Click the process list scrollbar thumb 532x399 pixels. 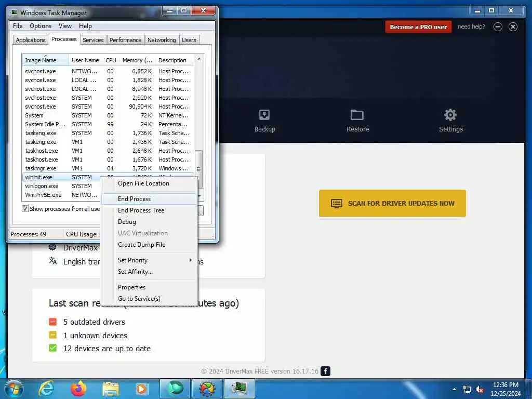pyautogui.click(x=199, y=169)
